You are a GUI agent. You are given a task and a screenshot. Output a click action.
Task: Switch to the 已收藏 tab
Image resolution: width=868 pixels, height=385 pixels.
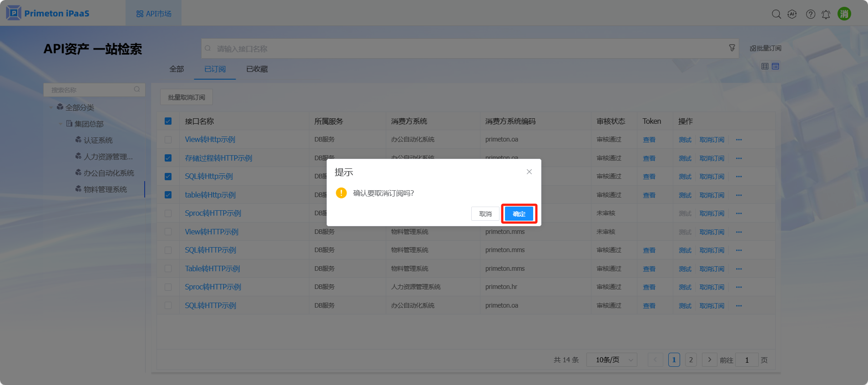[x=257, y=69]
